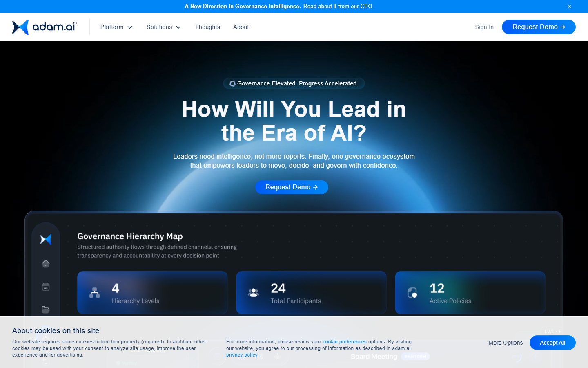Click the 'How Will You Lead' headline
This screenshot has width=588, height=368.
coord(294,121)
